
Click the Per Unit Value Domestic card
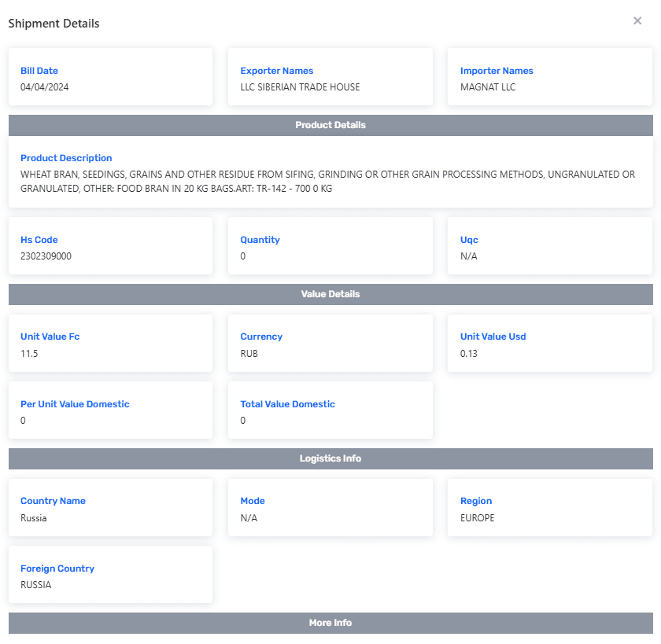[110, 410]
